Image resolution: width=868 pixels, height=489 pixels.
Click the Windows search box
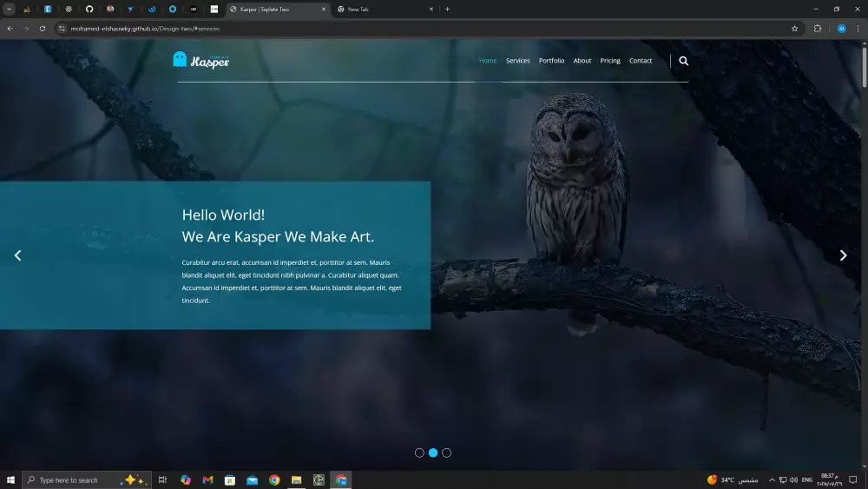tap(86, 480)
